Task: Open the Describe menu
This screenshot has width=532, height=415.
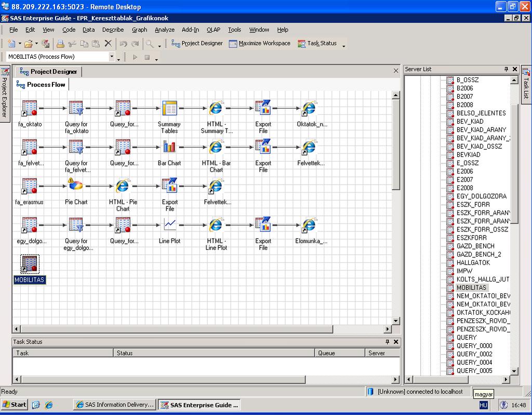Action: 113,30
